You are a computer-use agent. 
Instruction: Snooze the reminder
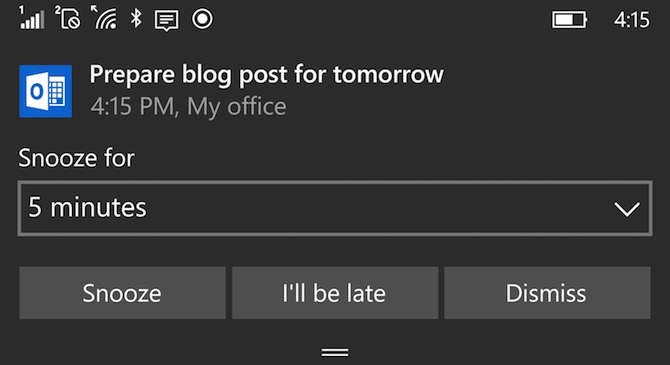click(x=122, y=293)
